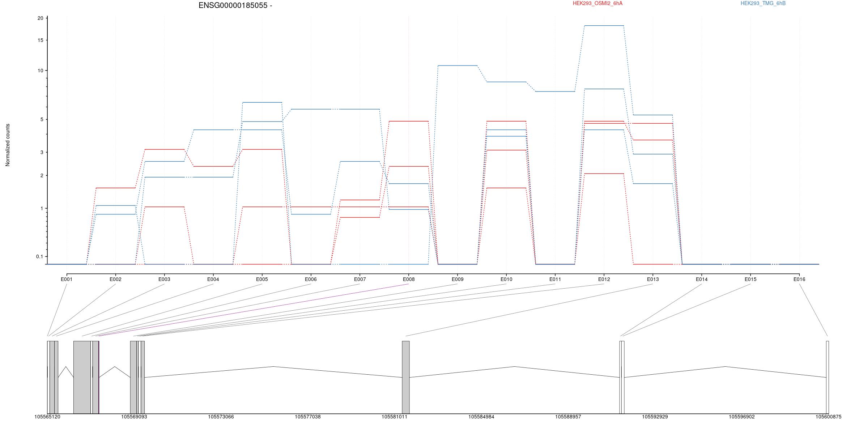868x434 pixels.
Task: Select the HEK293_TMG_6hB legend label
Action: coord(763,3)
